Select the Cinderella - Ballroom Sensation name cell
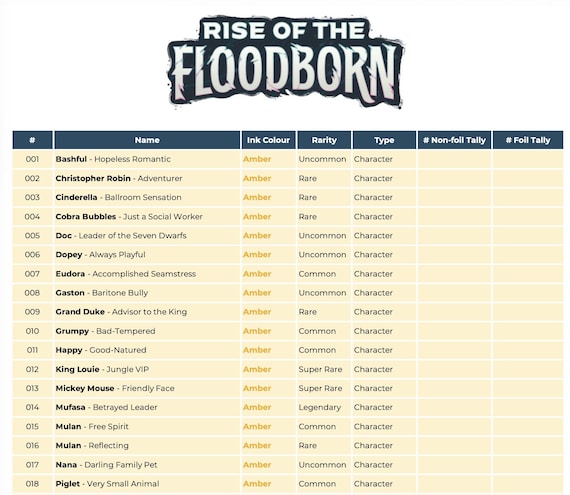The width and height of the screenshot is (570, 495). coord(147,197)
